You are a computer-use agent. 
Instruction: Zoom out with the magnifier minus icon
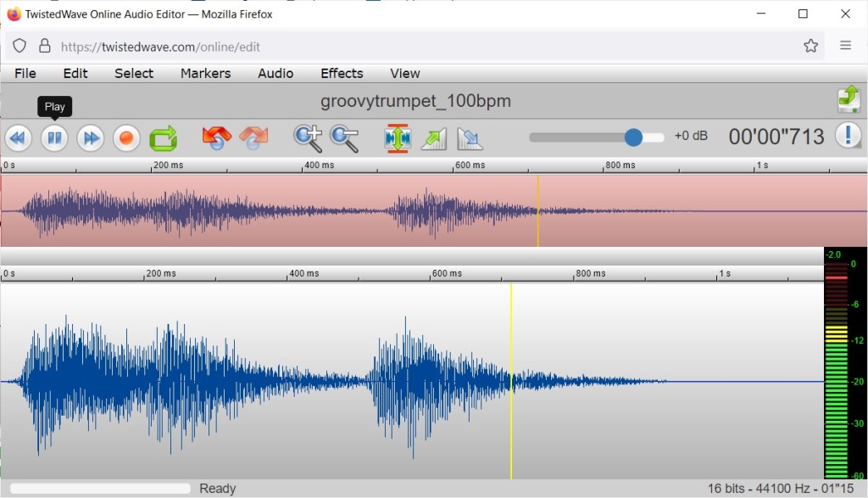pyautogui.click(x=344, y=137)
